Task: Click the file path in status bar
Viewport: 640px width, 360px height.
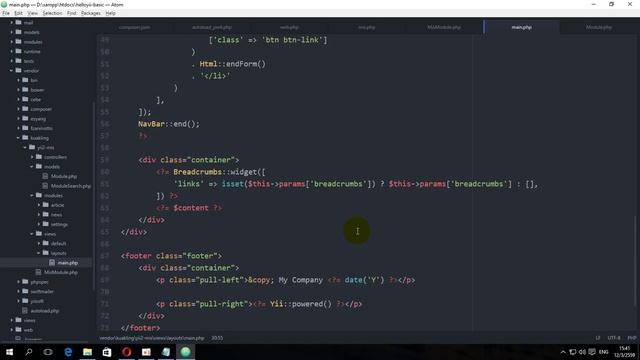Action: [151, 338]
